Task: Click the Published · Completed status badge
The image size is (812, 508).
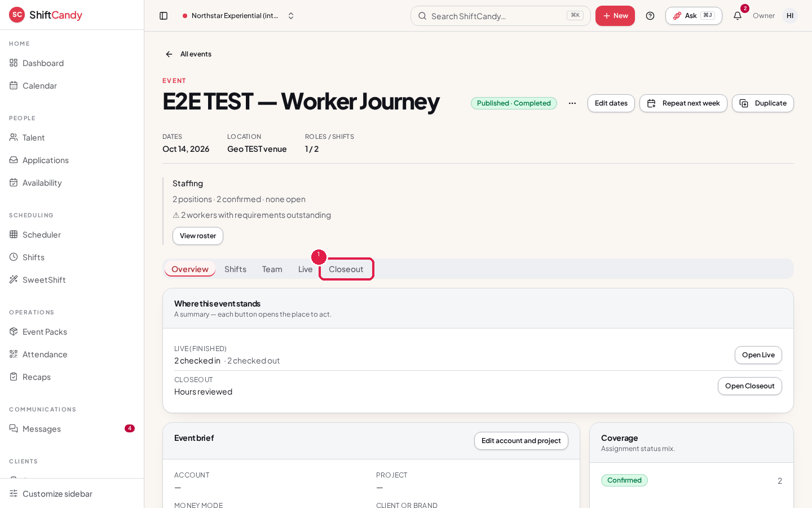Action: pyautogui.click(x=514, y=103)
